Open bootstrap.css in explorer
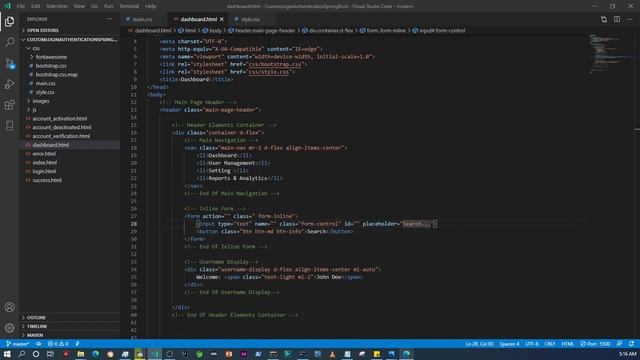This screenshot has height=360, width=640. pos(51,66)
